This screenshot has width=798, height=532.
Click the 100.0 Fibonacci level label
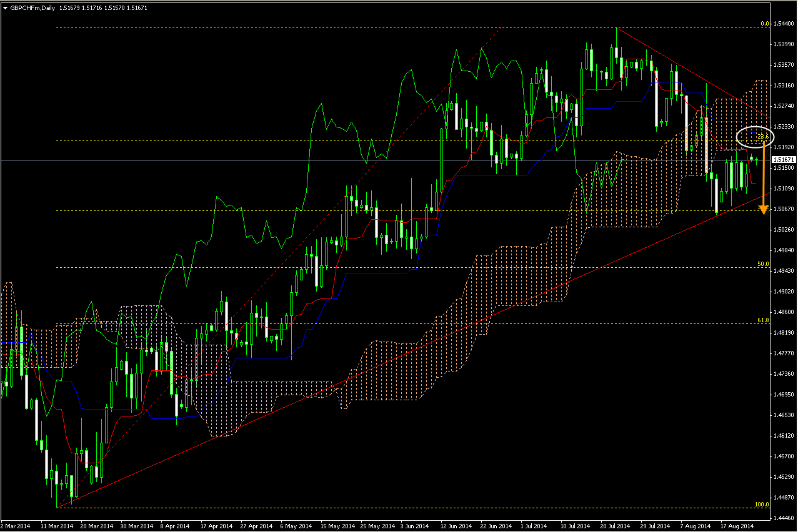click(x=762, y=504)
